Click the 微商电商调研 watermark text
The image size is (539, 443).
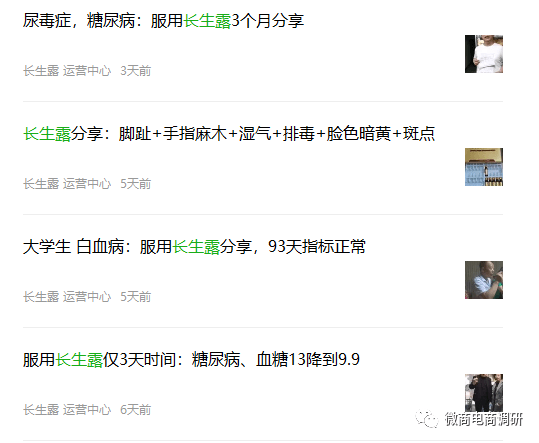[484, 419]
